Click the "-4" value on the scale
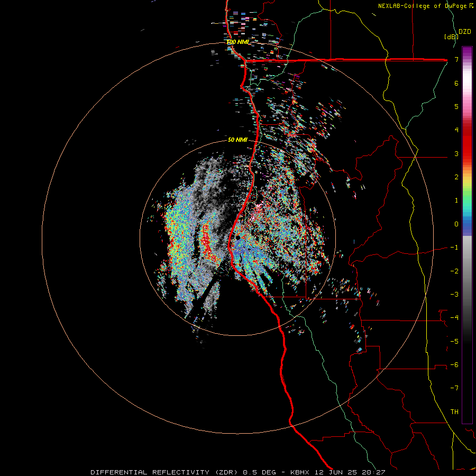The image size is (476, 476). (454, 318)
